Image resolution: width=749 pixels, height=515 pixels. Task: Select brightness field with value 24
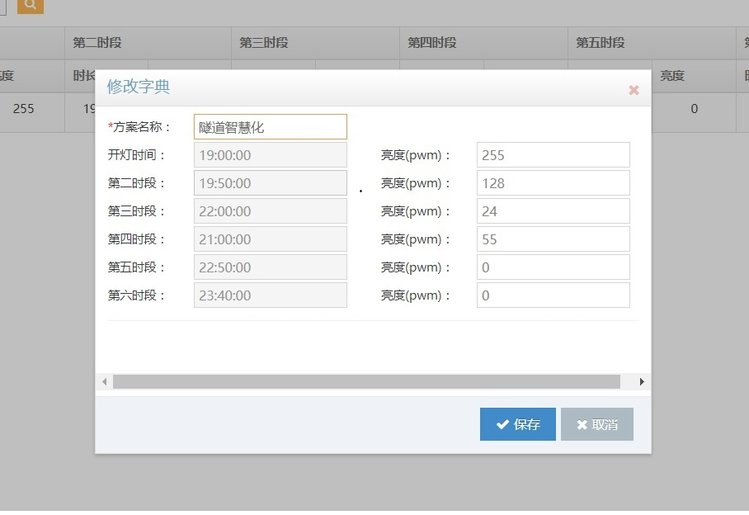[x=553, y=211]
